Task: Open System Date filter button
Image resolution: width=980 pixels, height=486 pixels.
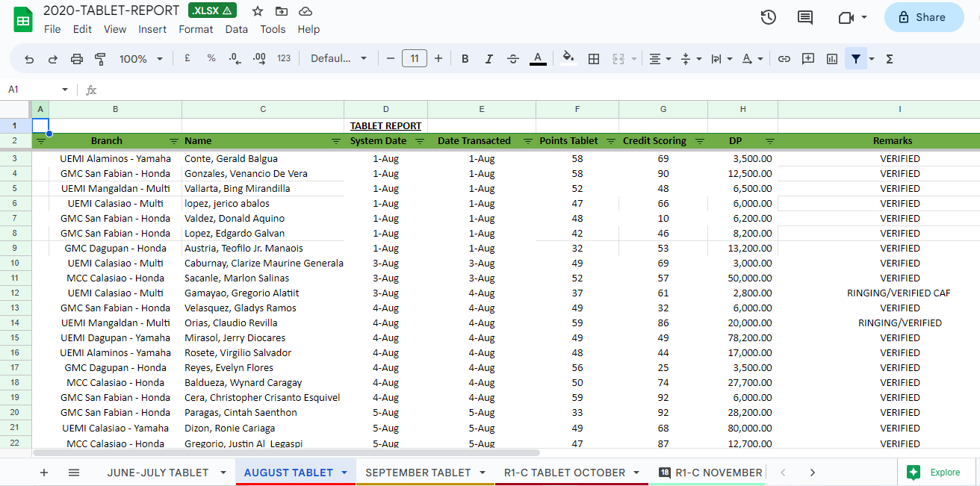Action: (x=420, y=141)
